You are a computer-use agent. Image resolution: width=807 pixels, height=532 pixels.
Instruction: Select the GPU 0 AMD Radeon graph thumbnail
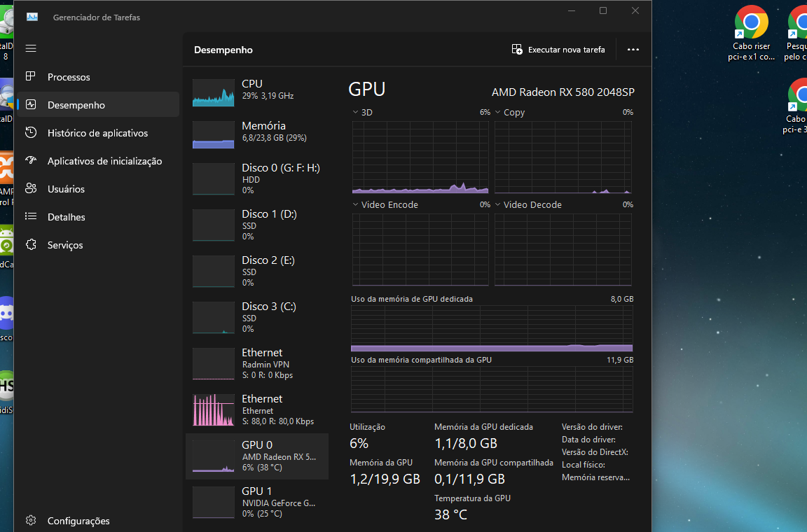click(213, 456)
